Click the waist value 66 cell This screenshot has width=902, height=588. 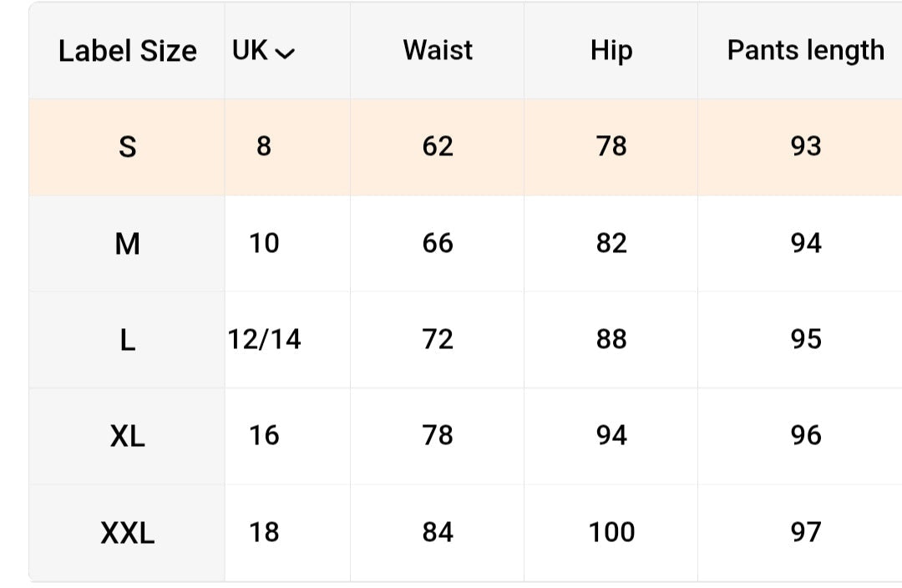click(437, 243)
